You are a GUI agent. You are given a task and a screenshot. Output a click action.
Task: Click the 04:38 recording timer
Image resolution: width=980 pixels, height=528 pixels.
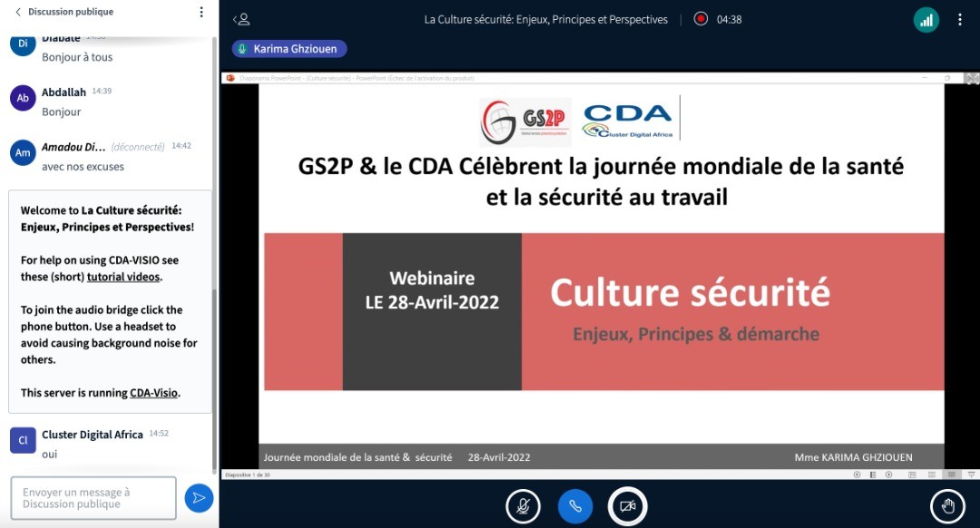tap(729, 19)
